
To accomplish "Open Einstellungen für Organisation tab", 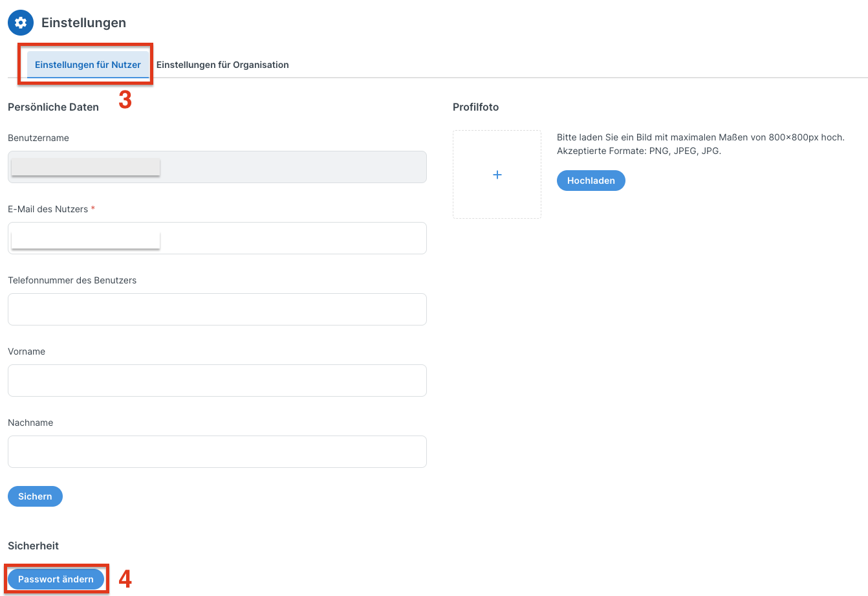I will coord(222,65).
